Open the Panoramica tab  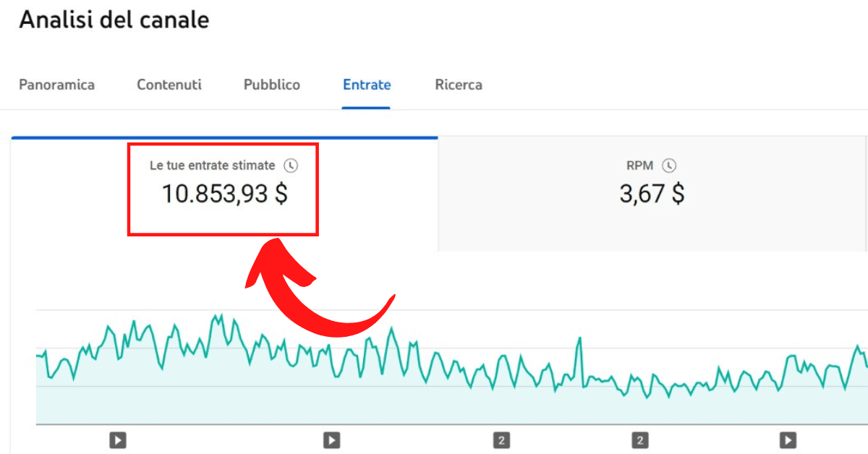point(56,85)
